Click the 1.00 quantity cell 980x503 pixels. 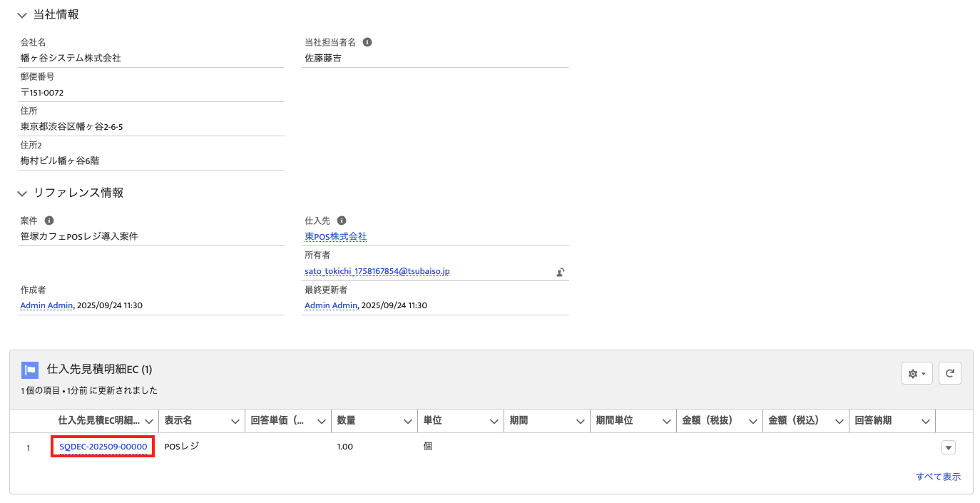345,447
